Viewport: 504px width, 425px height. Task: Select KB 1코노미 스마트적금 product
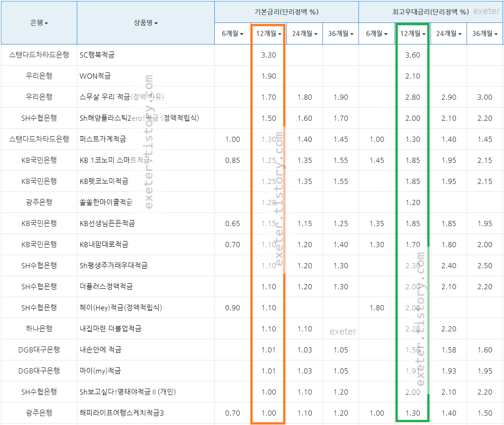[115, 160]
